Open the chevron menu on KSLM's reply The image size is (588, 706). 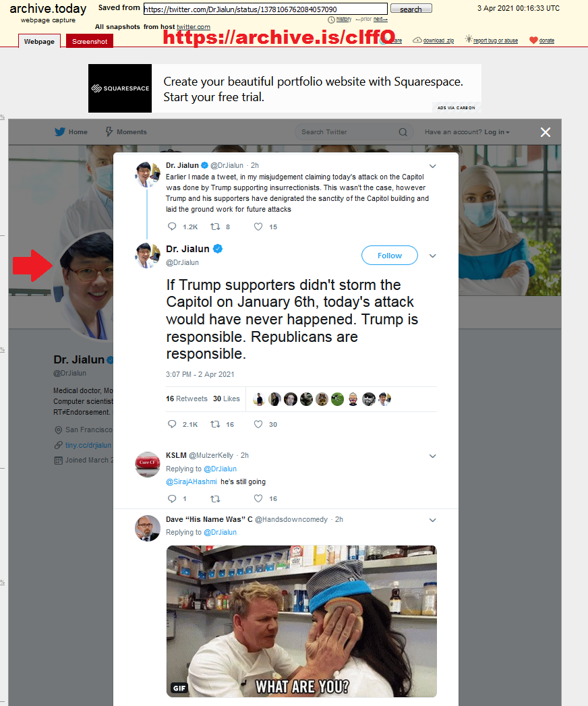[x=433, y=456]
